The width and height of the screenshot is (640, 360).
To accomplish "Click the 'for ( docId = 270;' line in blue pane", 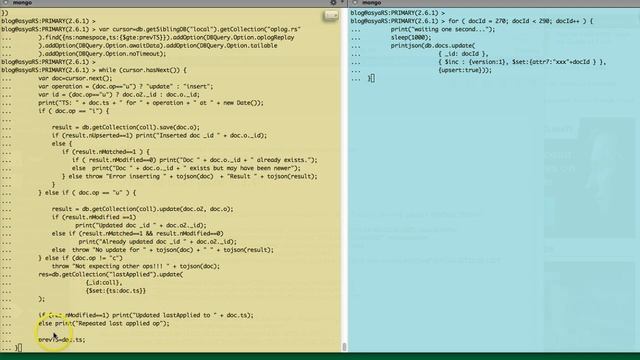I will [x=521, y=21].
